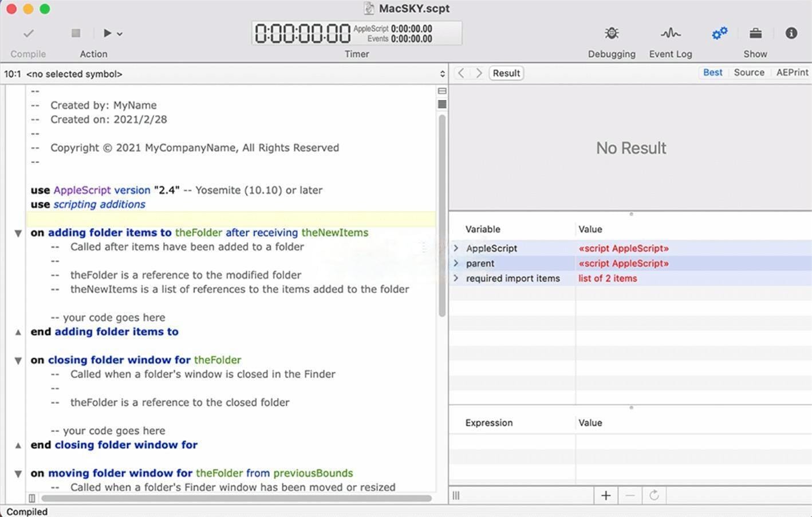Click the highlighted empty line in editor
The image size is (812, 517).
231,219
